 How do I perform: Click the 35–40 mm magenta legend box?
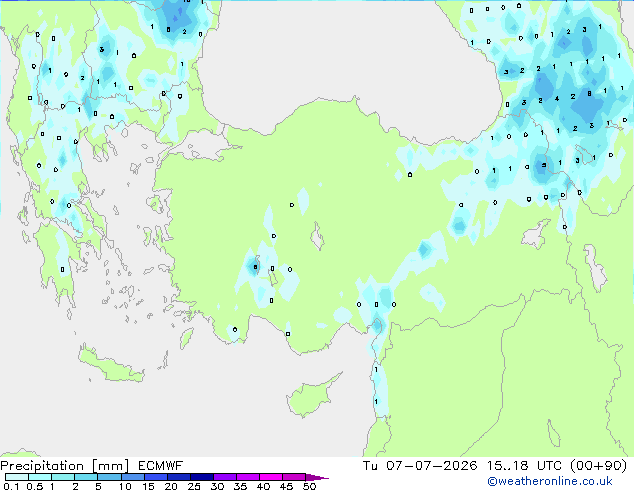click(x=247, y=477)
